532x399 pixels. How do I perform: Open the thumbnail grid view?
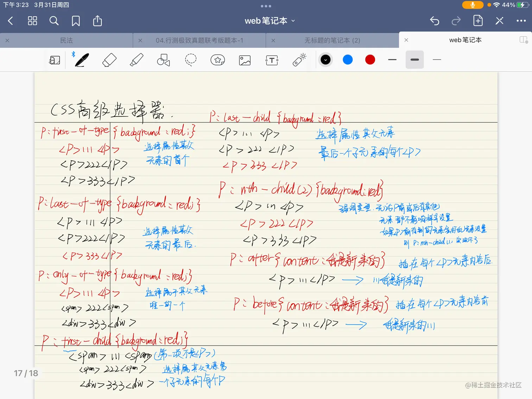[32, 21]
